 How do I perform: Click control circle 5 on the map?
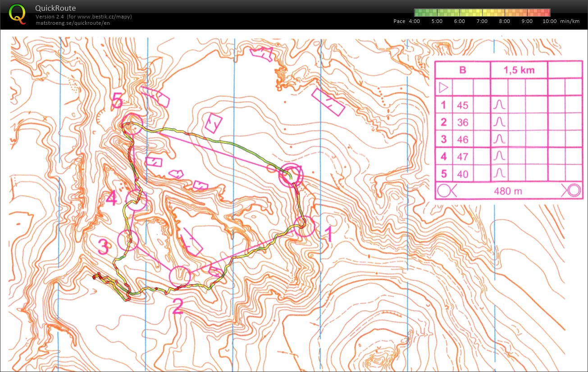[x=132, y=123]
